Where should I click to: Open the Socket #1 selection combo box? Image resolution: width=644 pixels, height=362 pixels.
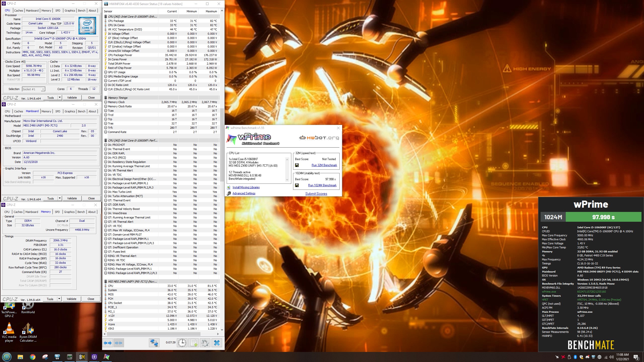coord(33,89)
